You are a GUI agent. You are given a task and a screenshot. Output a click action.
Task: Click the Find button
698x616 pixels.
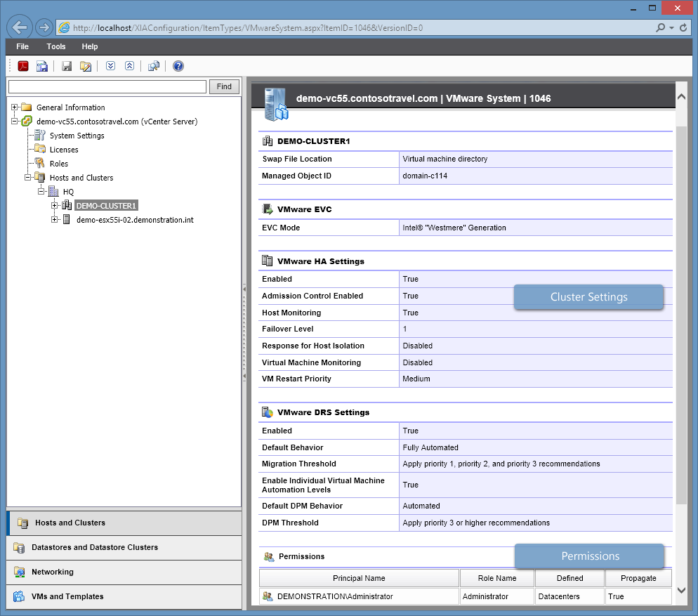pos(223,86)
